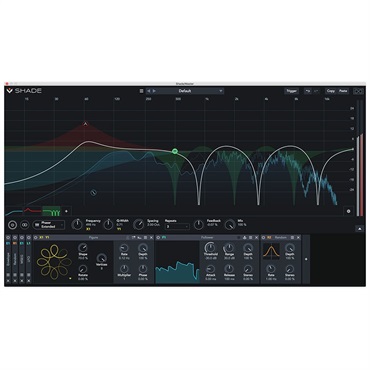The height and width of the screenshot is (370, 370).
Task: Select the green filter node on curve
Action: click(175, 151)
